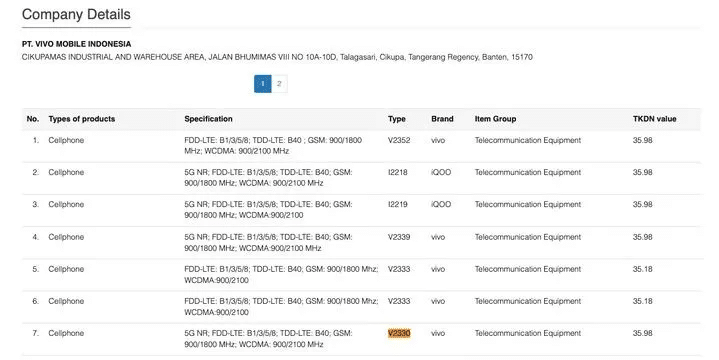The height and width of the screenshot is (360, 719).
Task: Select type cell V2339
Action: [x=399, y=237]
